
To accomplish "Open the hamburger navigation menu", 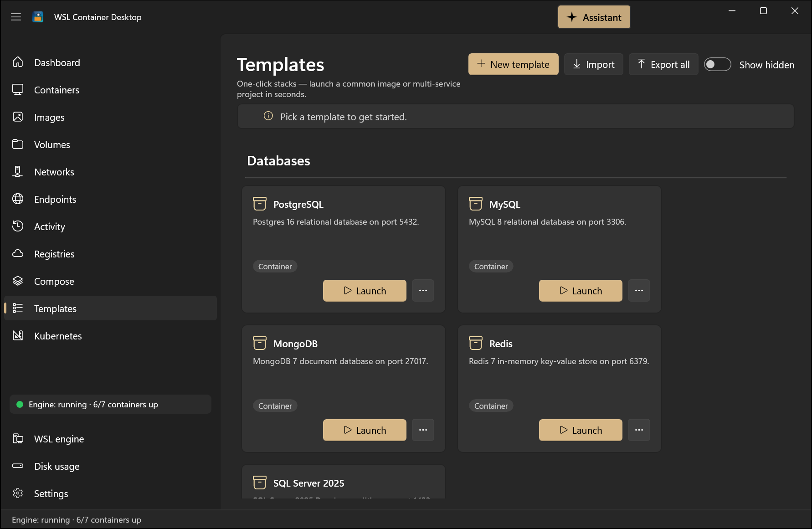I will click(x=16, y=17).
